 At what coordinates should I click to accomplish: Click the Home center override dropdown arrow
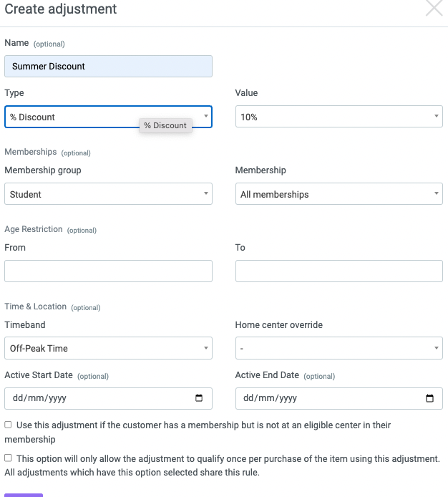pyautogui.click(x=437, y=348)
